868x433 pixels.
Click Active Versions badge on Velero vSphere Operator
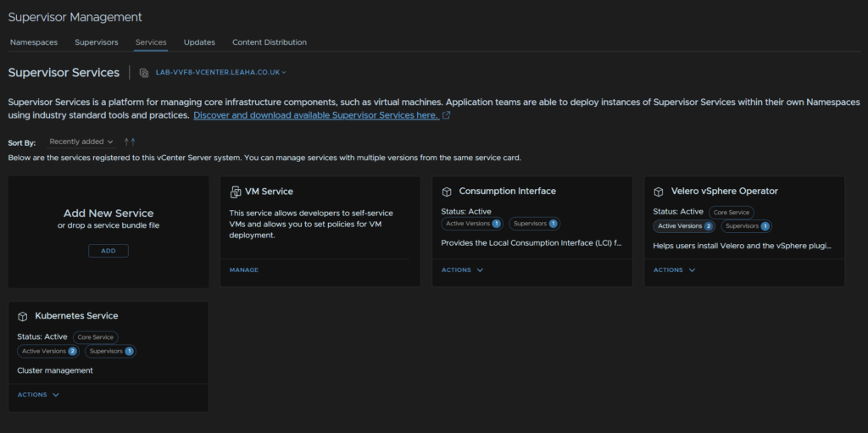coord(684,226)
